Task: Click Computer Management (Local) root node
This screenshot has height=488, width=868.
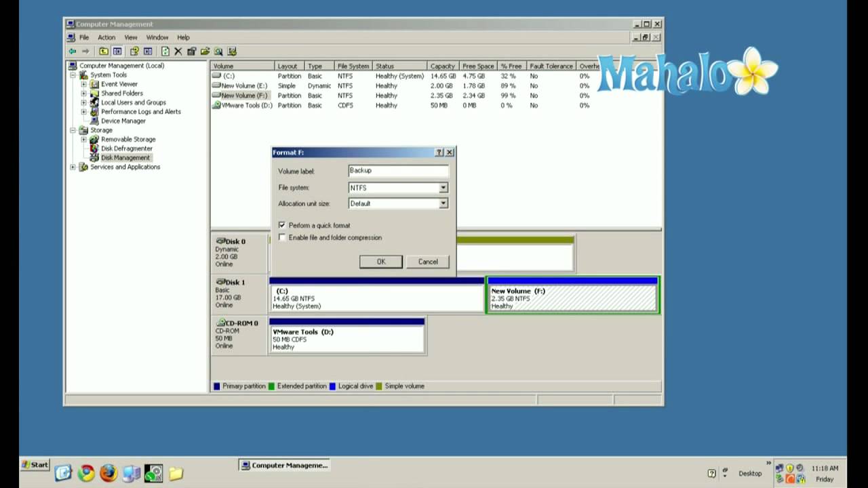Action: (121, 66)
